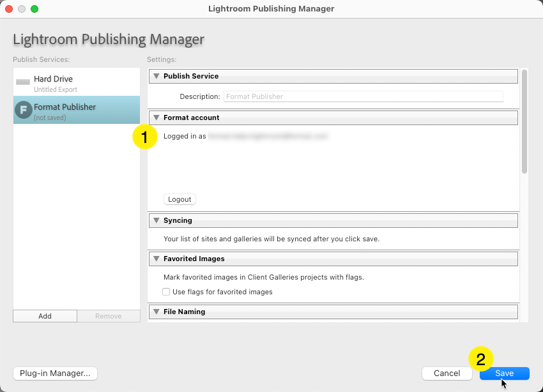The width and height of the screenshot is (543, 392).
Task: Add a new publish service
Action: [45, 316]
